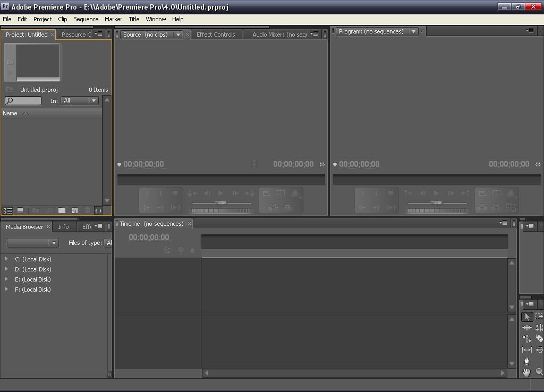Click the Source monitor current timecode
Screen dimensions: 544x392
144,164
